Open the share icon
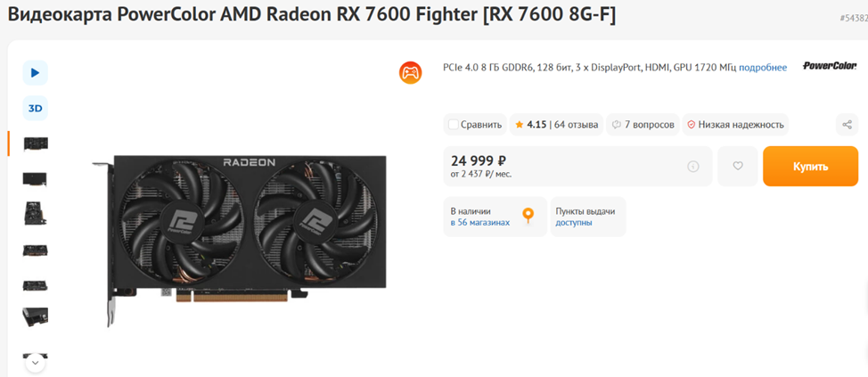Viewport: 868px width, 377px height. point(847,125)
